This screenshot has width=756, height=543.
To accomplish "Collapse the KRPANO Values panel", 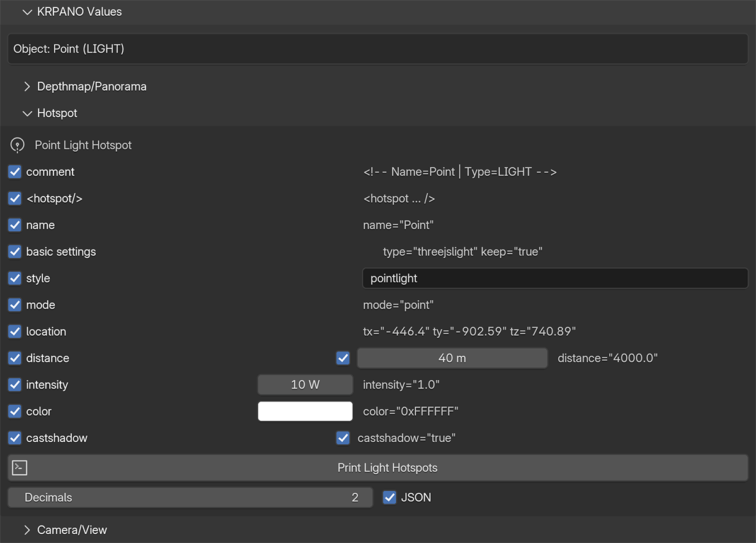I will (26, 12).
